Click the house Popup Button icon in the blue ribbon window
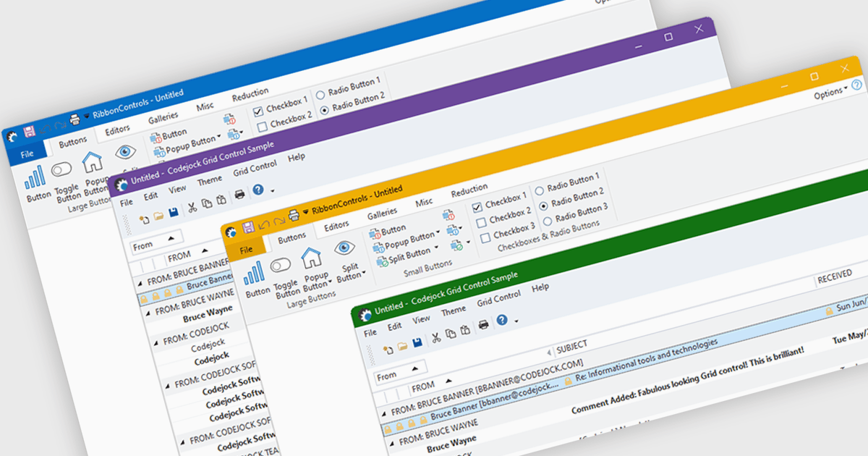The image size is (868, 456). [x=93, y=161]
